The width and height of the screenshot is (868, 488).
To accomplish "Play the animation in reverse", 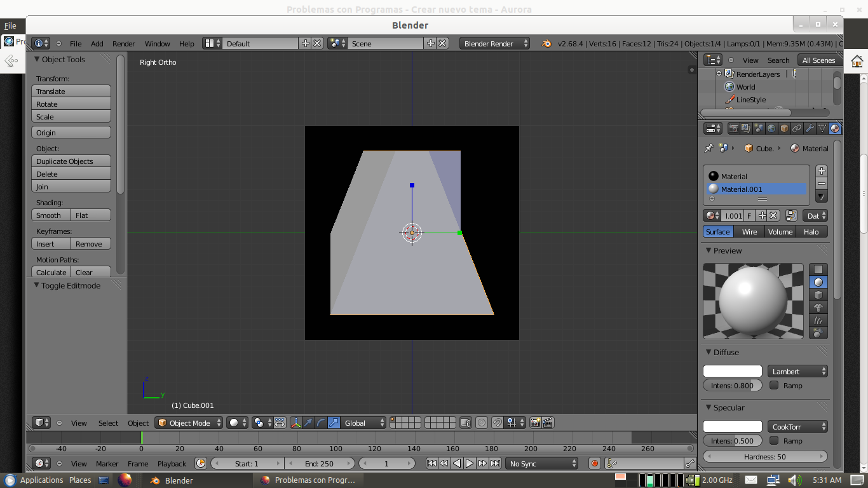I will pyautogui.click(x=457, y=463).
